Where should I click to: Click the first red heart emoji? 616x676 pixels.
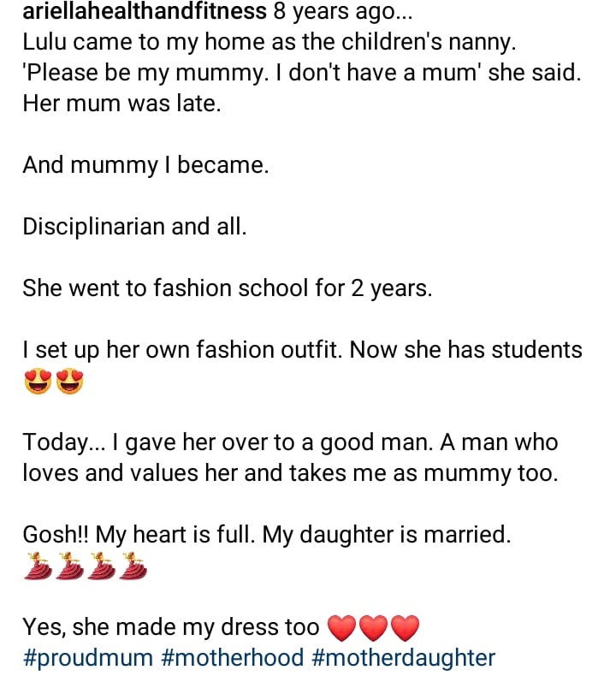pos(342,629)
